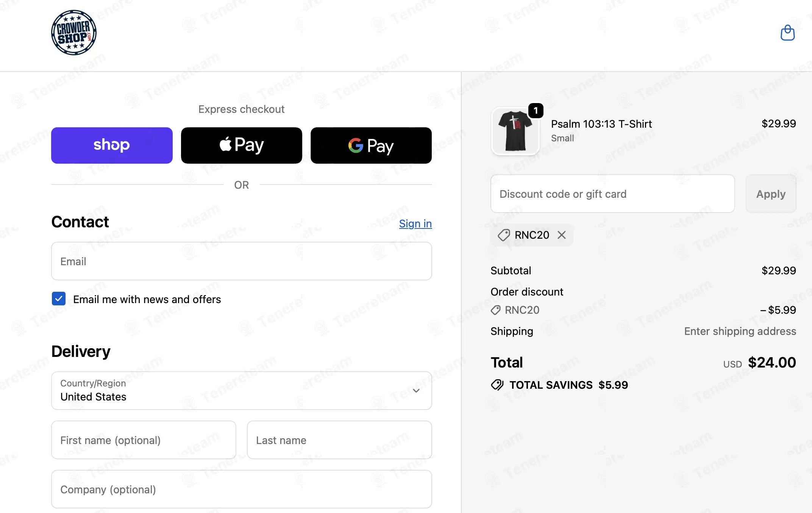Click the small tag icon under Order discount
This screenshot has height=513, width=812.
click(x=496, y=310)
